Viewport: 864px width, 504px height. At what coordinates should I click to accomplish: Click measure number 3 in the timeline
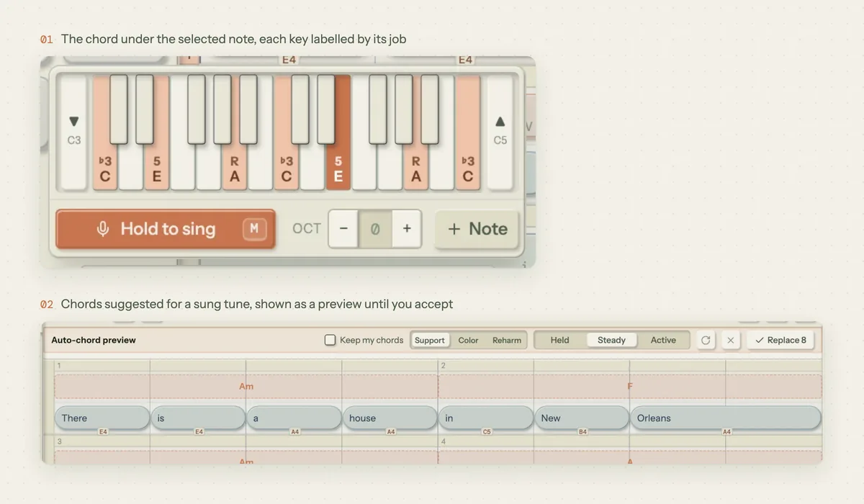[x=59, y=441]
